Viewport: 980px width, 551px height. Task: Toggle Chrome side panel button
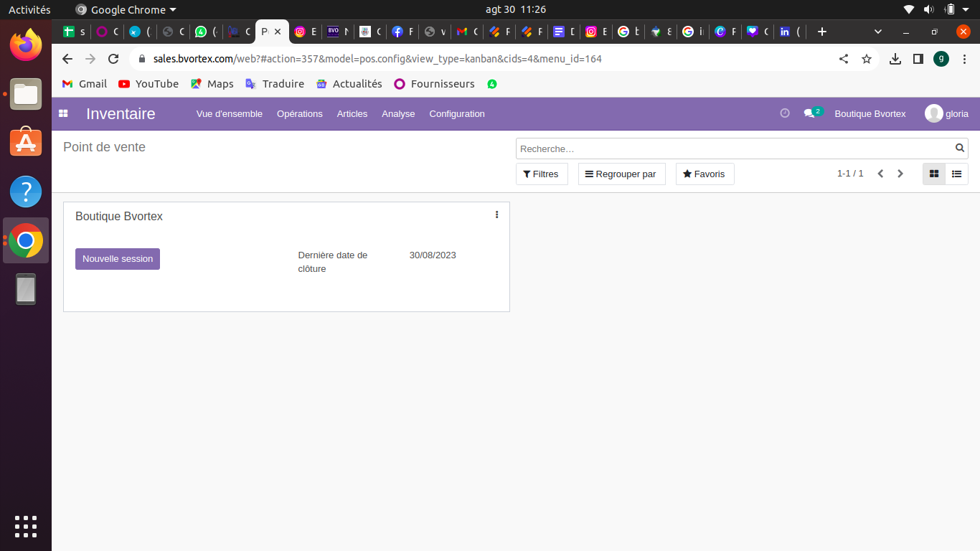[x=918, y=59]
